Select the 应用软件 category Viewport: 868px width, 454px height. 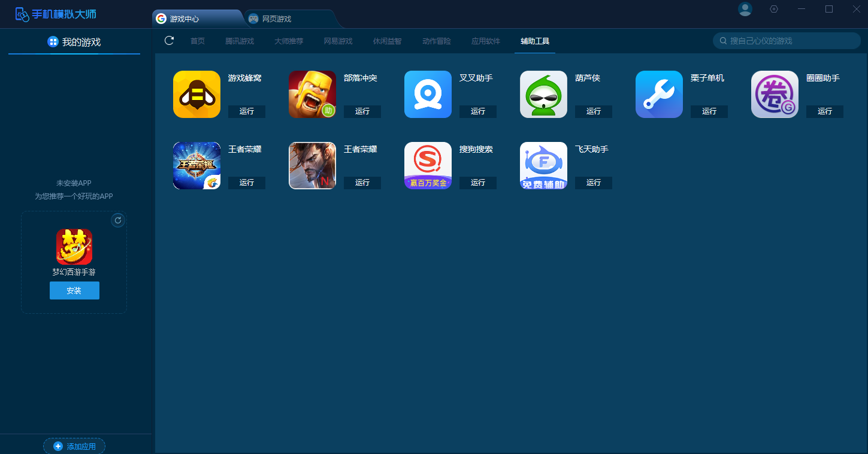485,41
